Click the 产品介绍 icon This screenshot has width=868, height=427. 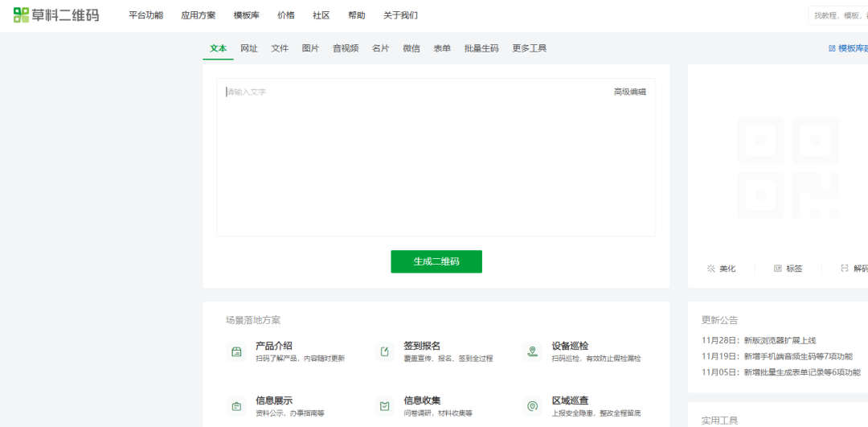[x=236, y=351]
